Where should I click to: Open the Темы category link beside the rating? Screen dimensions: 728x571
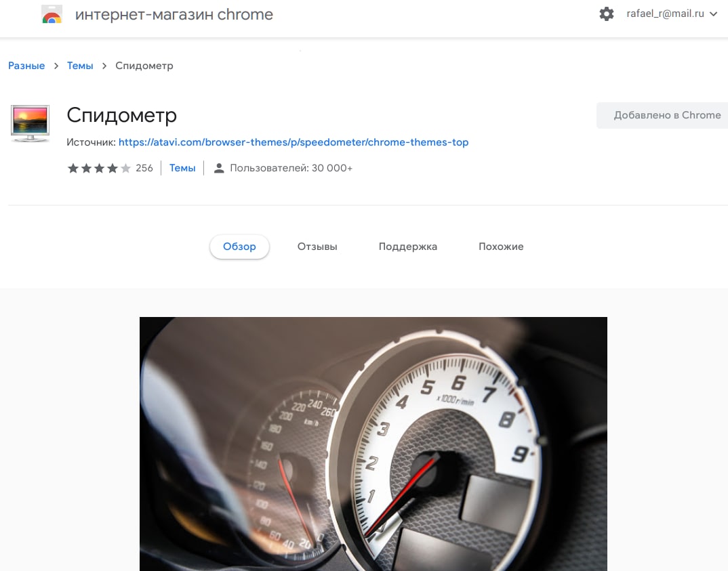tap(182, 168)
